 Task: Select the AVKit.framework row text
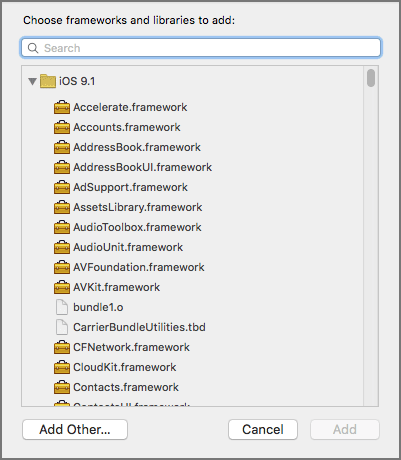click(117, 287)
